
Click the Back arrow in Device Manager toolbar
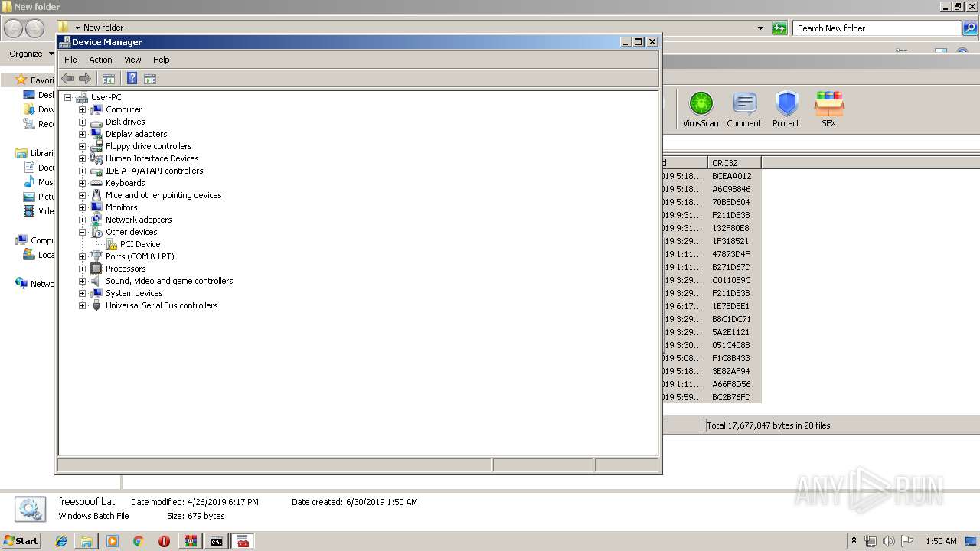(x=67, y=79)
